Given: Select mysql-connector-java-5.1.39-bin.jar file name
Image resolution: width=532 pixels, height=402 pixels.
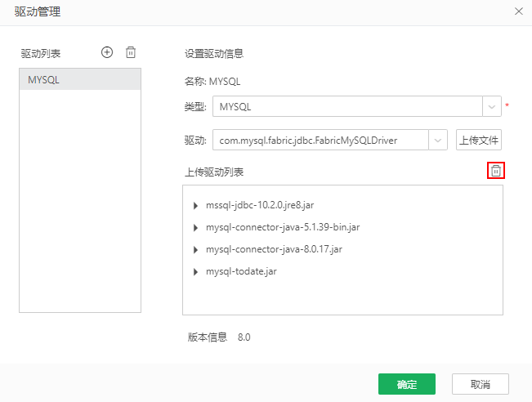Looking at the screenshot, I should point(283,227).
